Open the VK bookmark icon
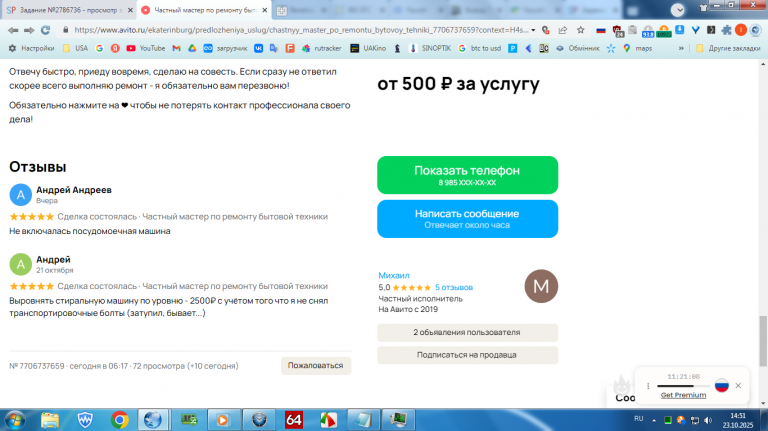 point(258,48)
